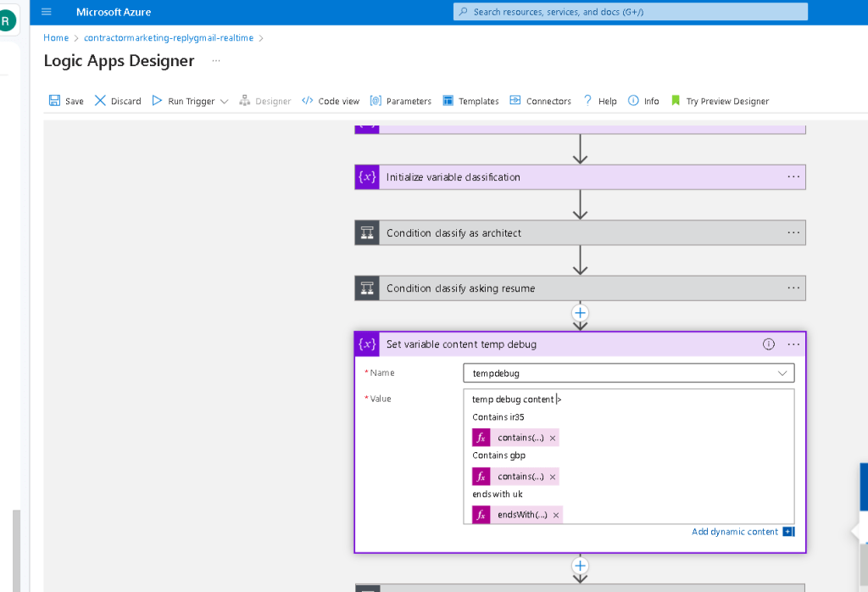Switch to Code view

pyautogui.click(x=331, y=101)
